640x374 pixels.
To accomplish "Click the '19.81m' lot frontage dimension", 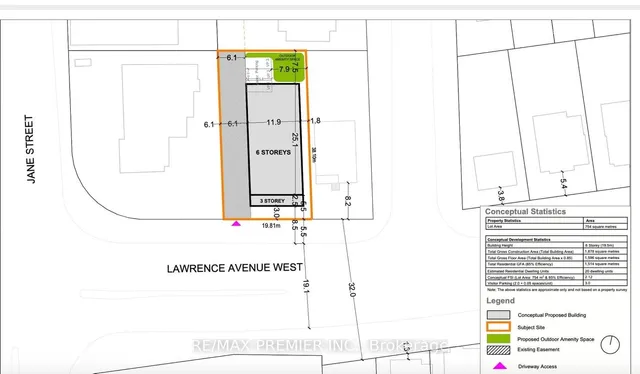I will click(271, 225).
